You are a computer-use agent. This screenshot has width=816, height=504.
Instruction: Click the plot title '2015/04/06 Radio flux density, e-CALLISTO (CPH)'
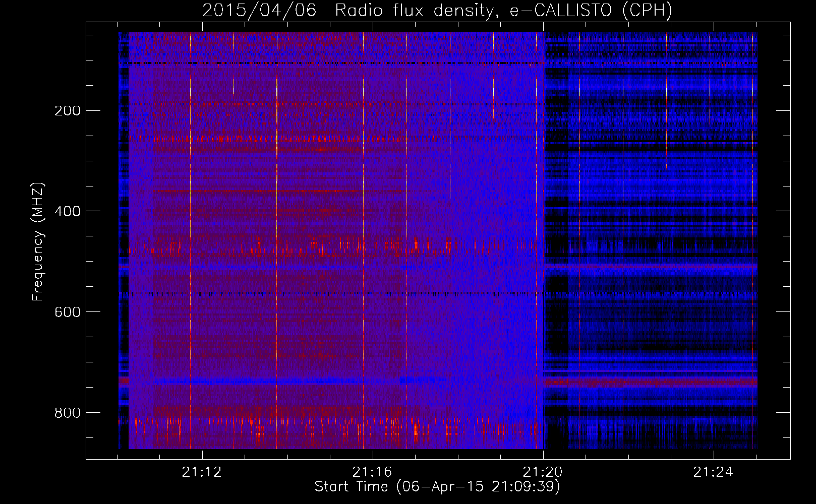pos(437,10)
